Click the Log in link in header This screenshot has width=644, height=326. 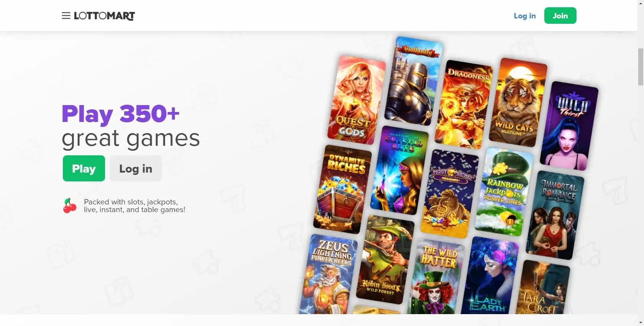pos(524,16)
